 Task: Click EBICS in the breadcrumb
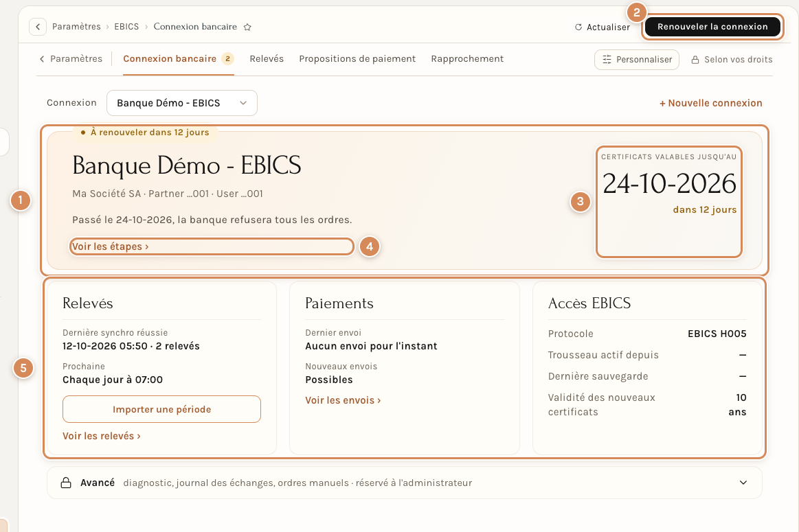click(126, 27)
